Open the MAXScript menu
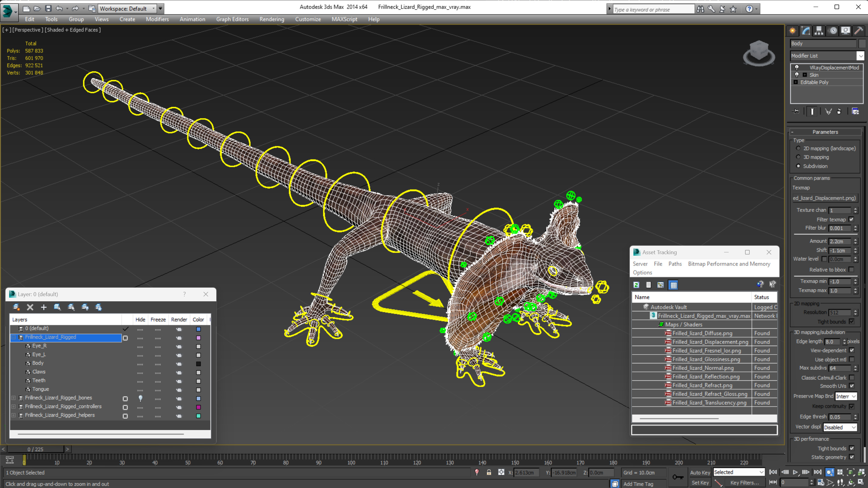Viewport: 868px width, 488px height. 344,19
